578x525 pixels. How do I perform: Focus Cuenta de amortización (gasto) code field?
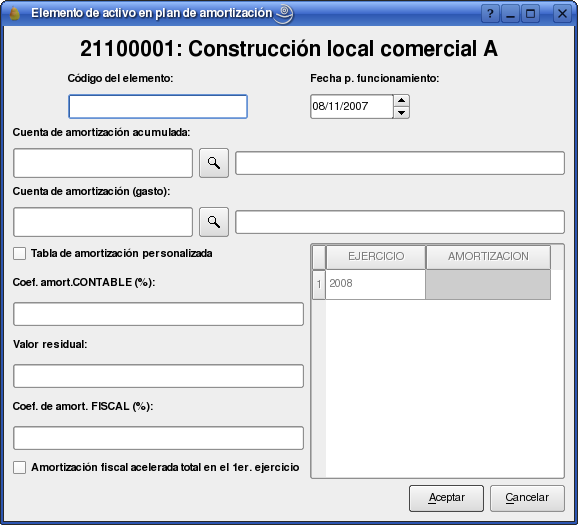point(103,222)
